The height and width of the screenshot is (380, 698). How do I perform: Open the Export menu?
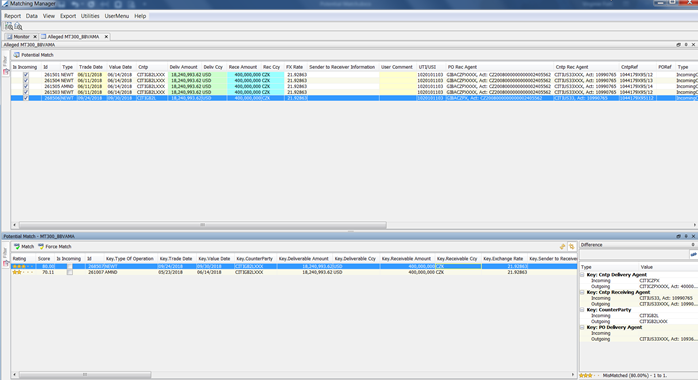68,16
